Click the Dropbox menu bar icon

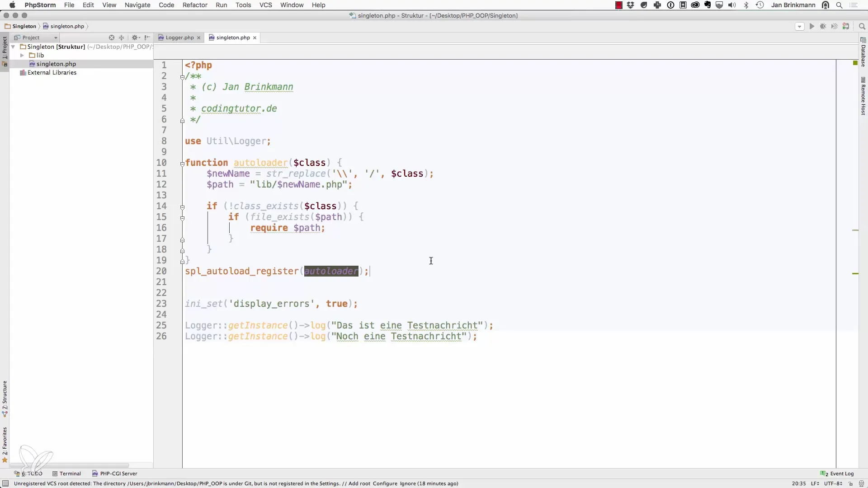tap(631, 5)
